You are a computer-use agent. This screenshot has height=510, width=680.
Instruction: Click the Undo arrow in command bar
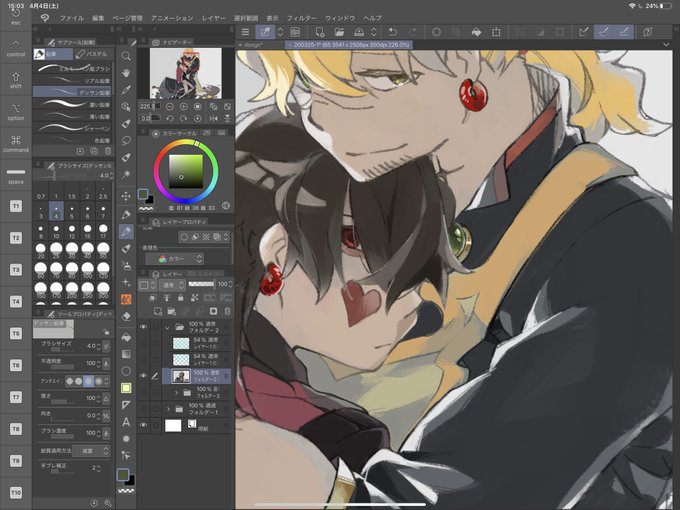[x=393, y=32]
